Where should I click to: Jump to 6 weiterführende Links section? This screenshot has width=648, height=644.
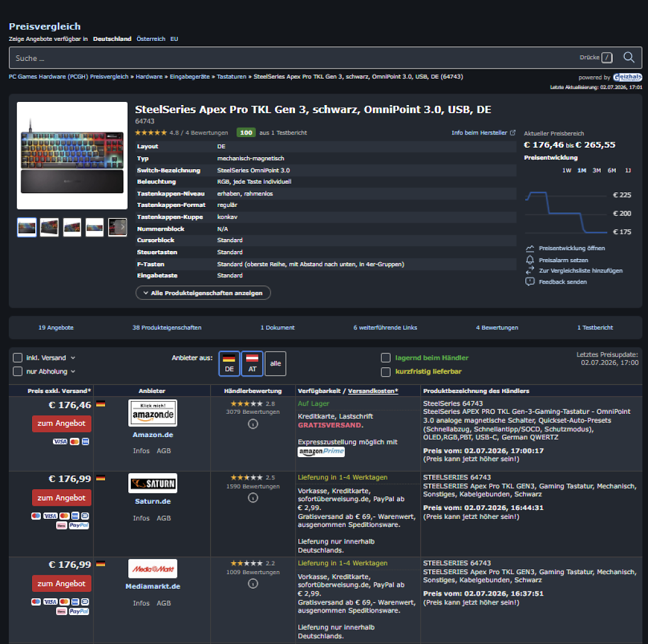385,328
